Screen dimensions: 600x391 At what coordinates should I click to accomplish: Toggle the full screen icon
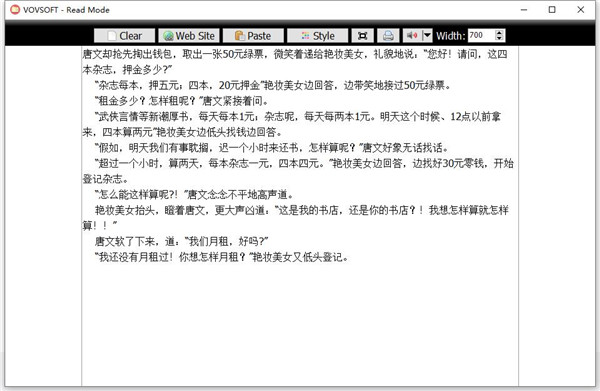(362, 36)
